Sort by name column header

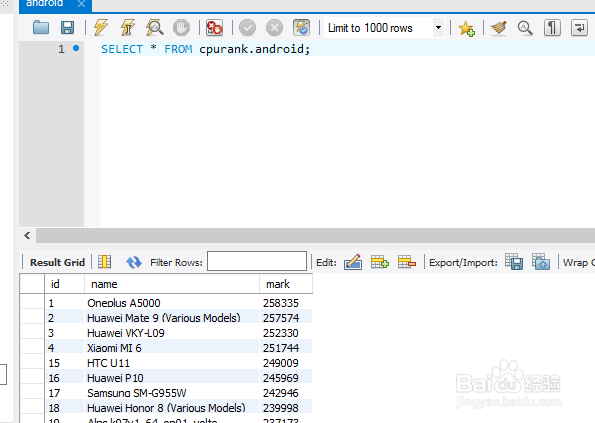click(172, 284)
